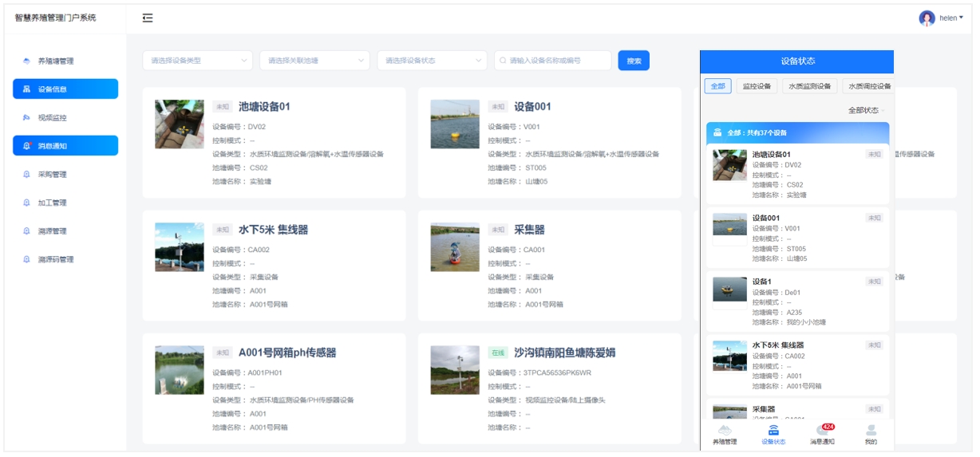Focus the device name or number search field
Viewport: 980px width, 457px height.
coord(553,61)
